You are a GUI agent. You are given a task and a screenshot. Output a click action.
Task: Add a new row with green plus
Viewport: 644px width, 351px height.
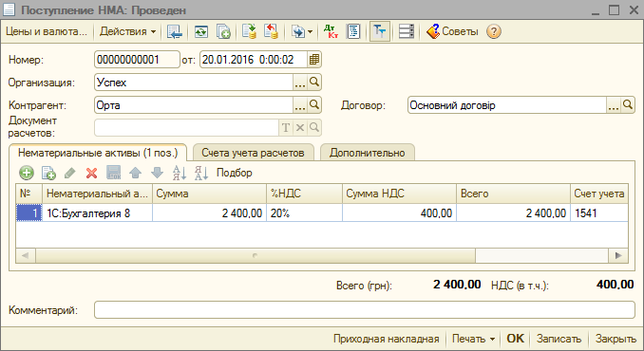tap(27, 173)
